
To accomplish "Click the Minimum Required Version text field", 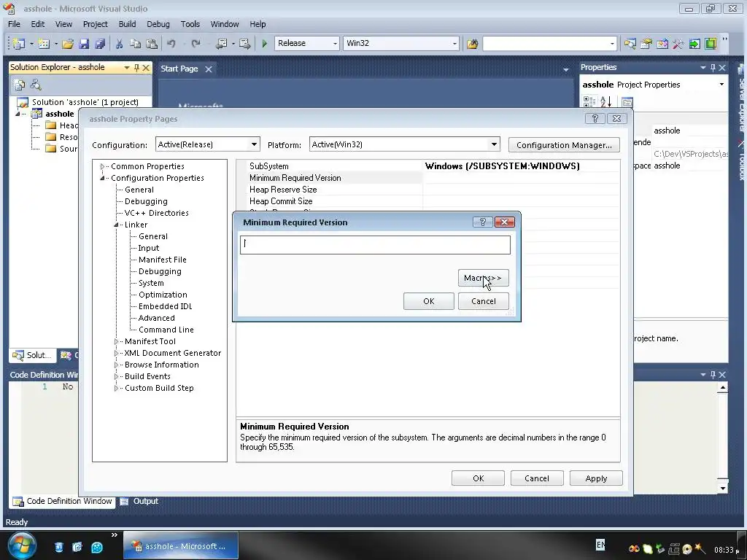I will pos(375,245).
